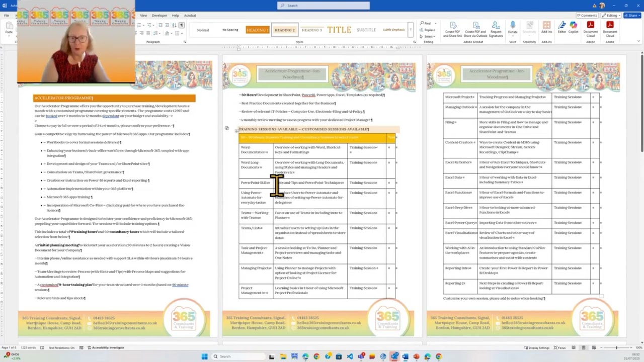Image resolution: width=644 pixels, height=362 pixels.
Task: Click in the title bar Search box
Action: 324,6
